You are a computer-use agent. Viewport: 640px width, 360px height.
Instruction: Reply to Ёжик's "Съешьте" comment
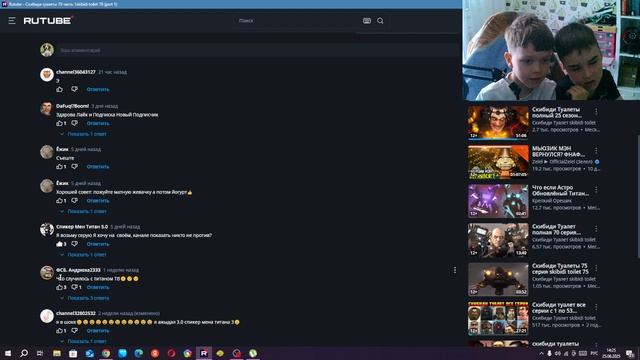tap(98, 167)
